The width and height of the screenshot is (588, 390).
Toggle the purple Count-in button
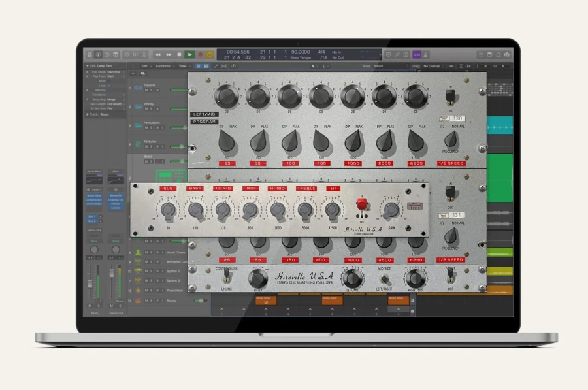[417, 55]
